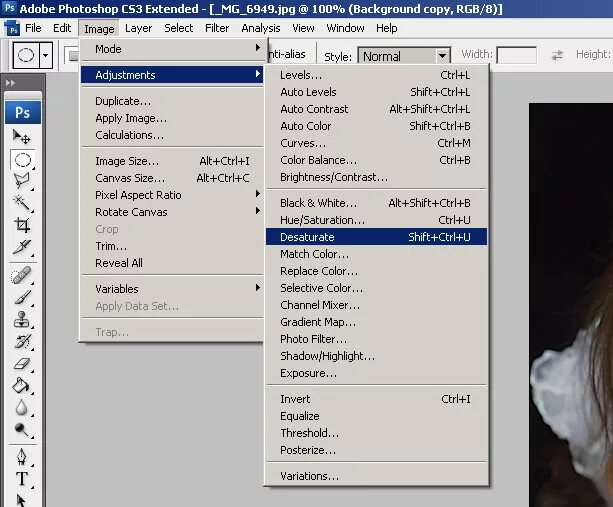Screen dimensions: 613x507
Task: Apply Auto Color
Action: pyautogui.click(x=376, y=126)
